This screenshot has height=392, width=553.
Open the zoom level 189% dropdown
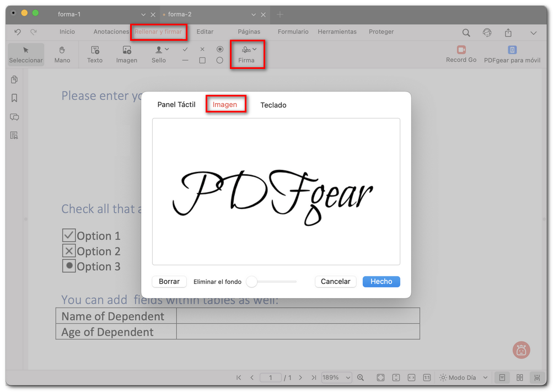tap(336, 378)
